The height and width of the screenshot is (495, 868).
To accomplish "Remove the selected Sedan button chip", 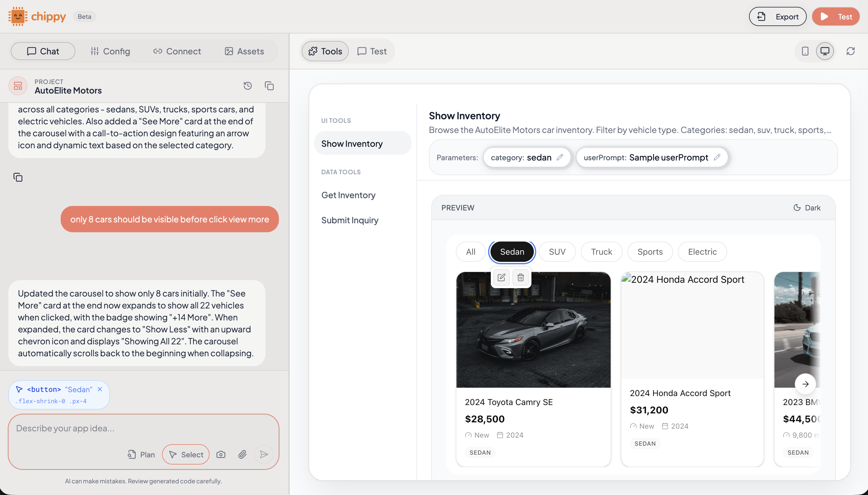I will point(100,389).
